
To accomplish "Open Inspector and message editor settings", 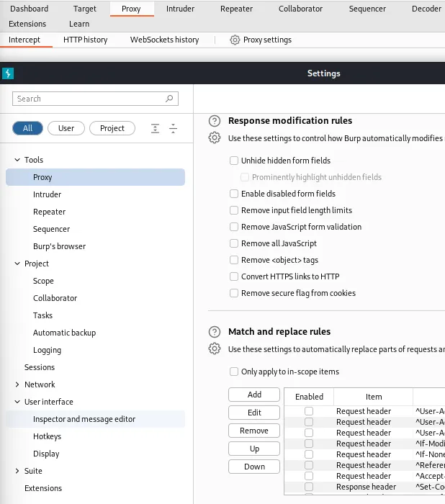I will (96, 419).
